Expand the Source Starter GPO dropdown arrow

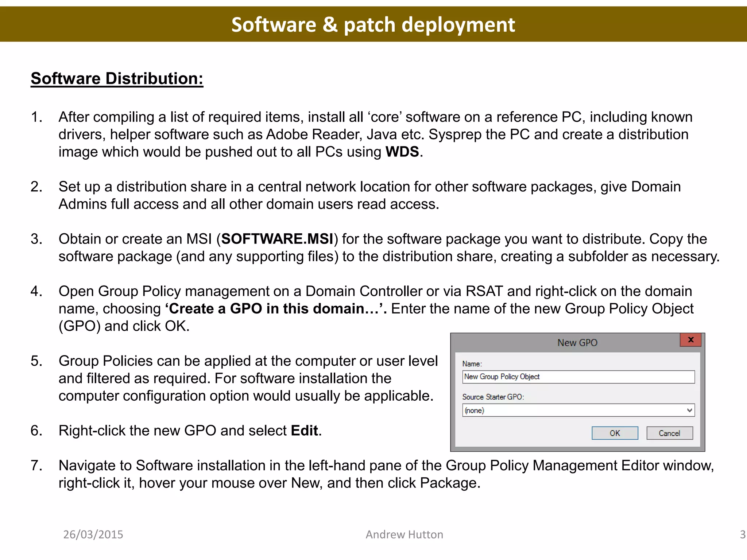689,410
